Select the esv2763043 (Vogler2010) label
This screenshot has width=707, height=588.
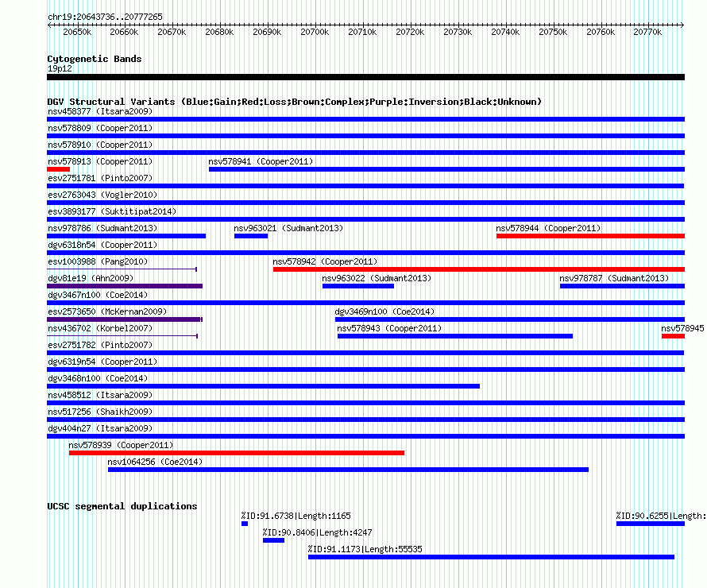(102, 195)
